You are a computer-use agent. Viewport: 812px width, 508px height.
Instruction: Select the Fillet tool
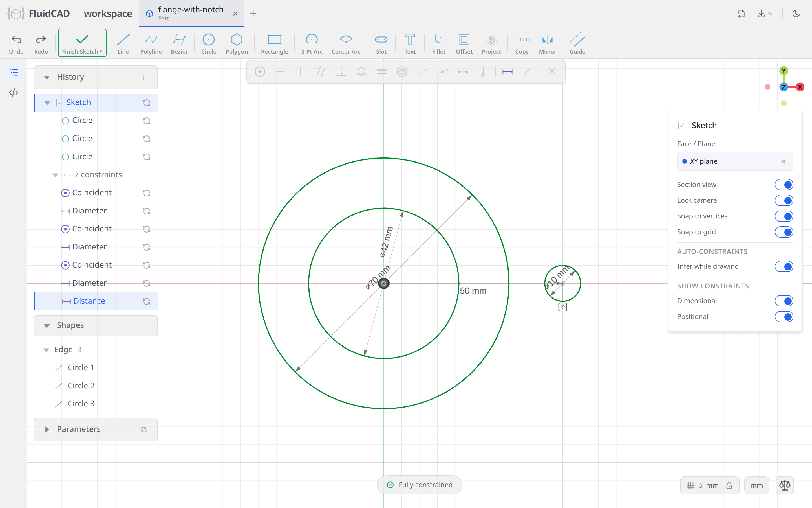tap(438, 44)
